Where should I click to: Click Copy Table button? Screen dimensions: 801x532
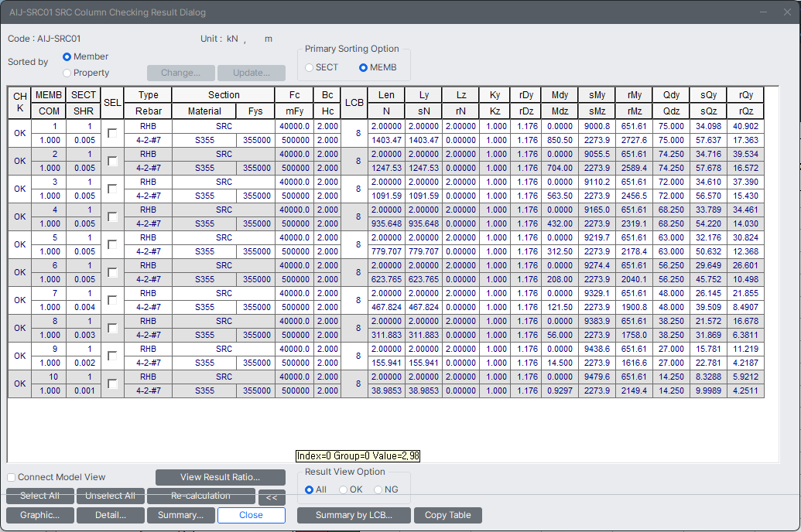point(448,515)
